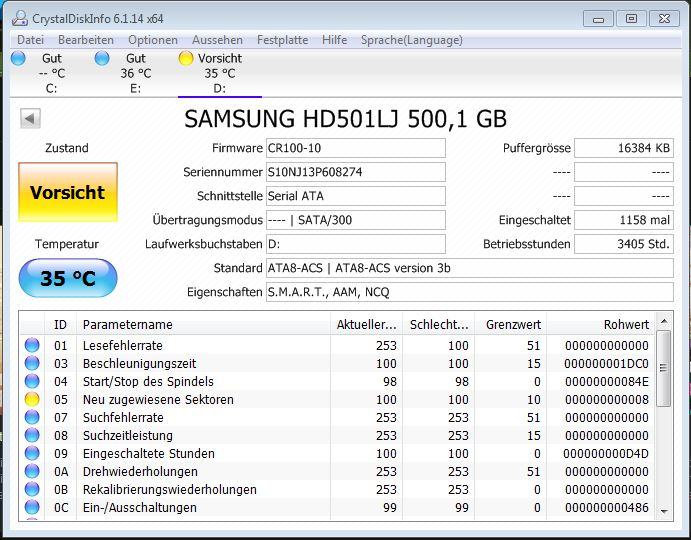The image size is (691, 540).
Task: Click status orb for Drehwiederholungen row
Action: (x=32, y=471)
